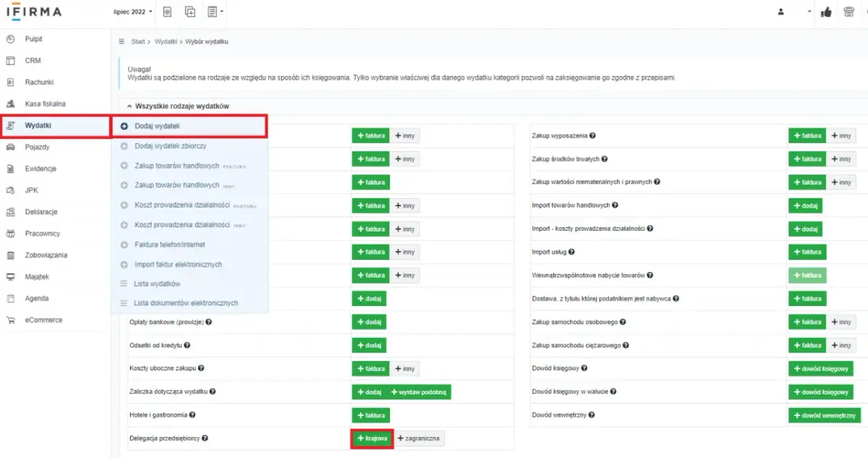The width and height of the screenshot is (868, 458).
Task: Click the help icon next to Import usług
Action: [x=571, y=252]
